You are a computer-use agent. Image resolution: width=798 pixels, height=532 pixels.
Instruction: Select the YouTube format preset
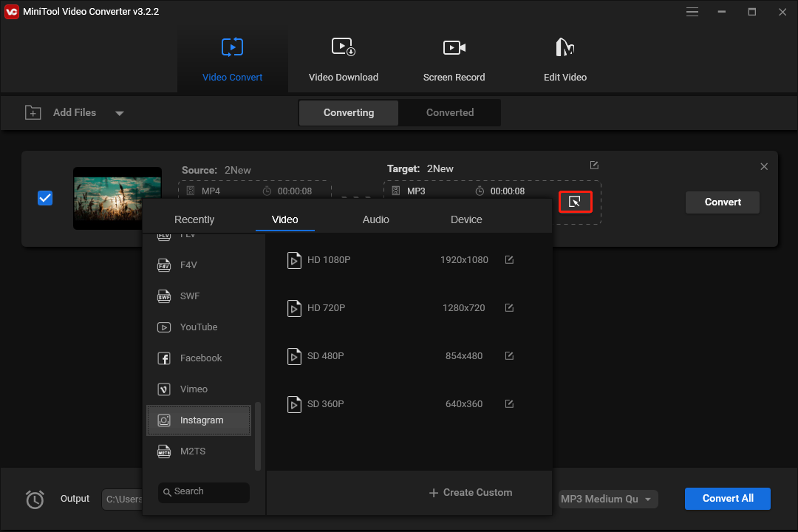(x=198, y=327)
